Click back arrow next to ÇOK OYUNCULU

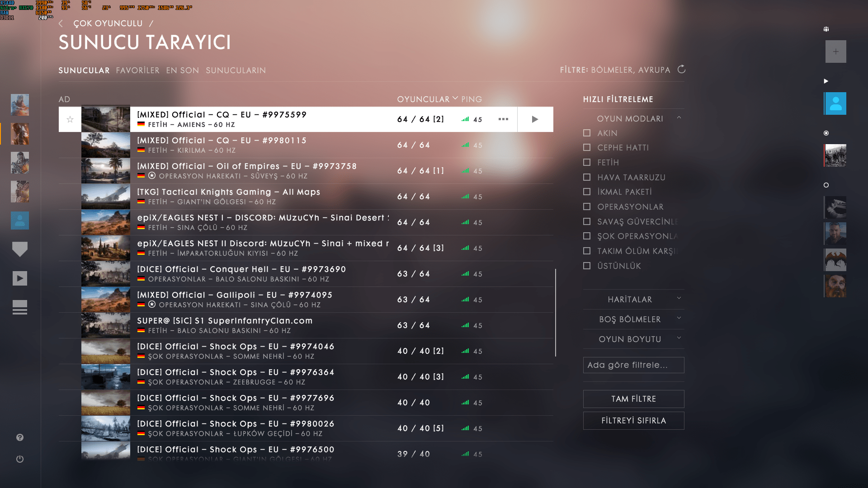tap(61, 23)
